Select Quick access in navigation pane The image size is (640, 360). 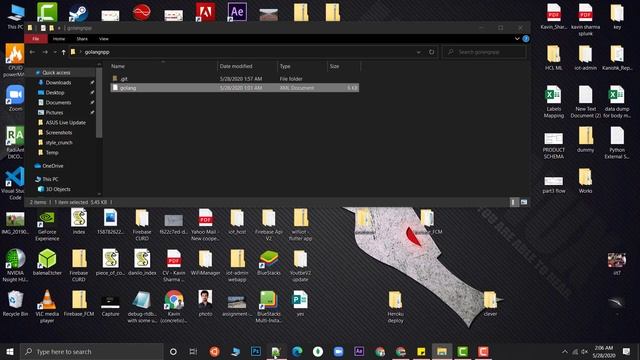click(56, 73)
